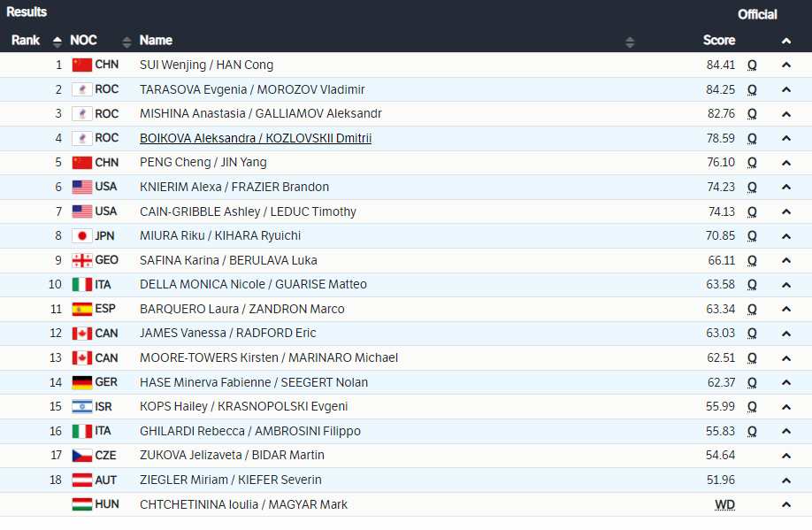The height and width of the screenshot is (530, 812).
Task: Click the Q qualification mark for SUI / HAN
Action: tap(752, 65)
